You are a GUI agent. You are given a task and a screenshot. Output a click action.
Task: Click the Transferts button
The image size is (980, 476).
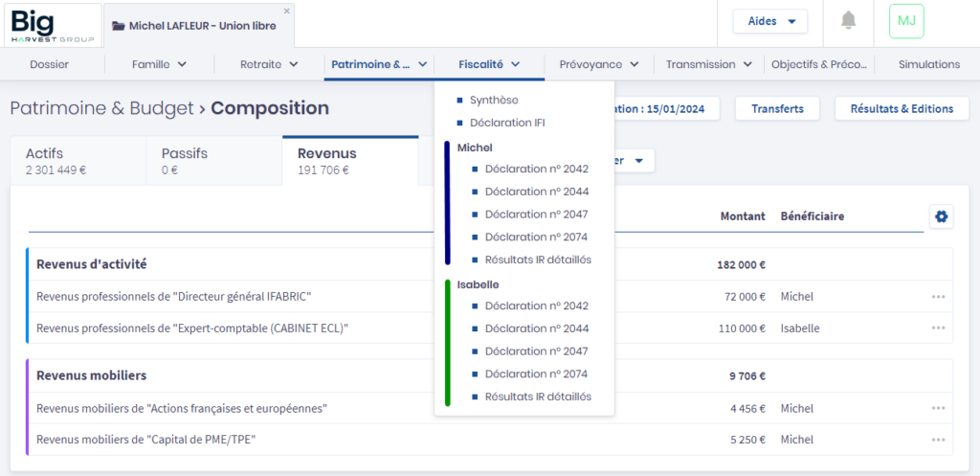(x=776, y=109)
